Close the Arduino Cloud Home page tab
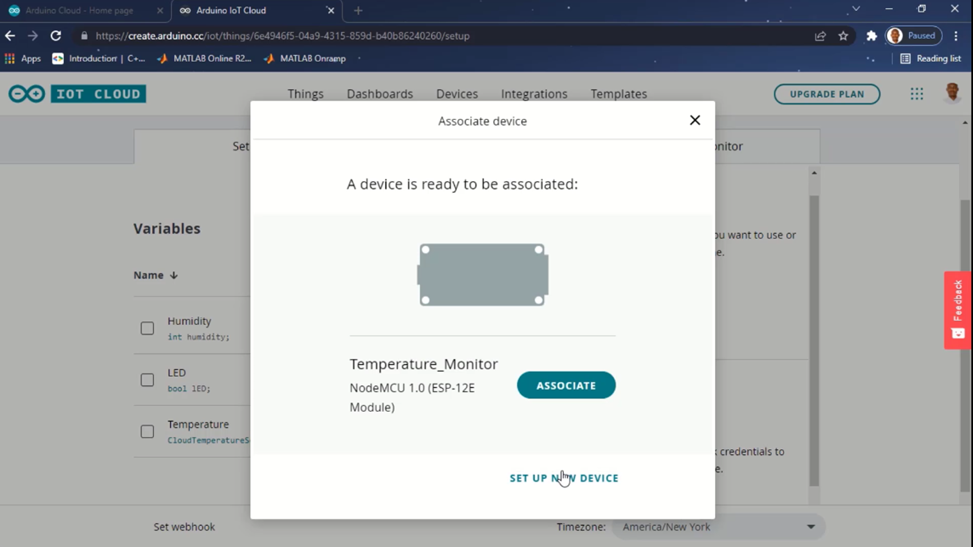This screenshot has height=547, width=973. [x=160, y=11]
